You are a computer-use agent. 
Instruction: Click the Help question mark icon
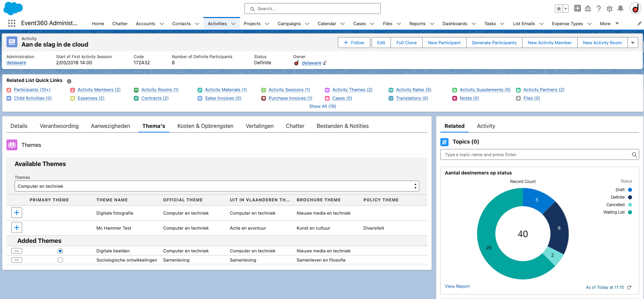[x=599, y=9]
